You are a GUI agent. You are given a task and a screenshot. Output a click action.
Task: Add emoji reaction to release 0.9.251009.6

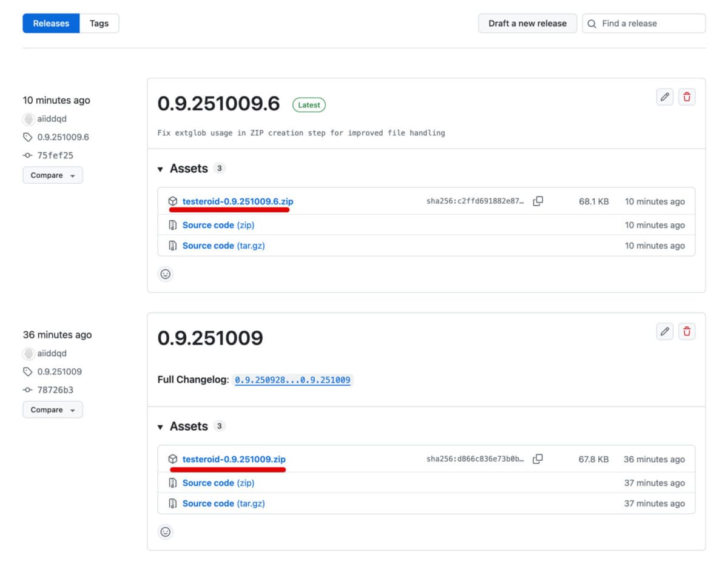(x=166, y=274)
